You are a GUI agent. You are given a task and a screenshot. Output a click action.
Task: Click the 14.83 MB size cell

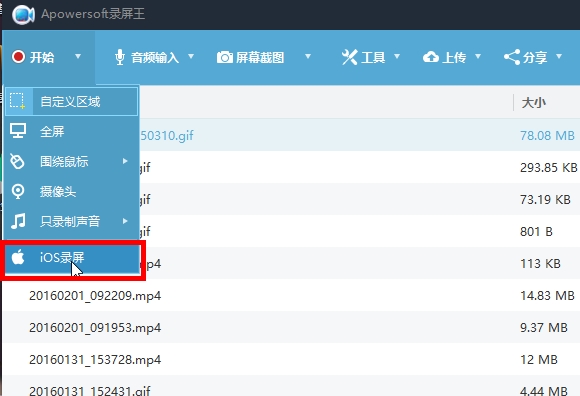pos(547,295)
